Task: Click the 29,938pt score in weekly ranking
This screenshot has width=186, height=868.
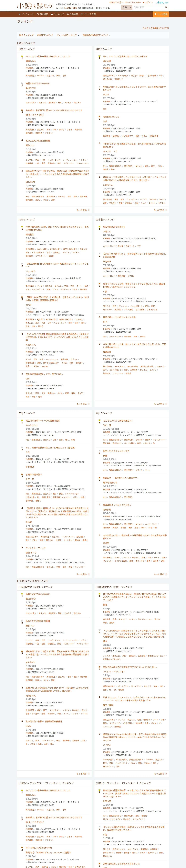Action: [109, 64]
